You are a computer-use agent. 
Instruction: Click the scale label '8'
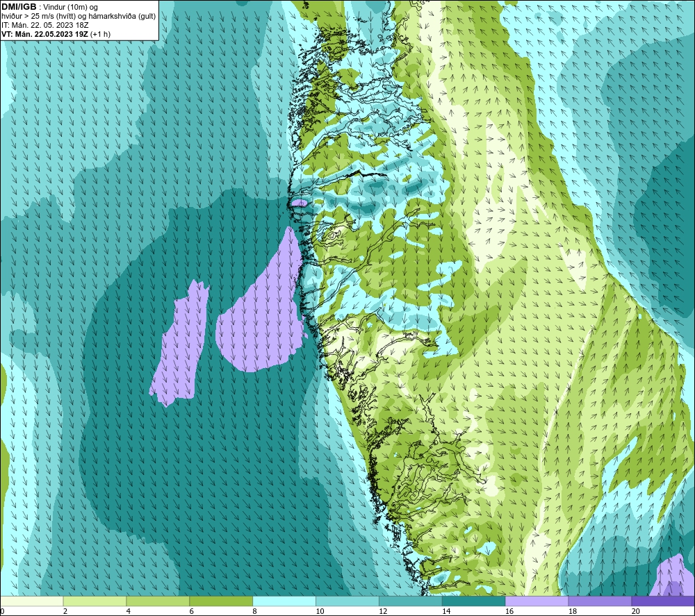pos(255,611)
